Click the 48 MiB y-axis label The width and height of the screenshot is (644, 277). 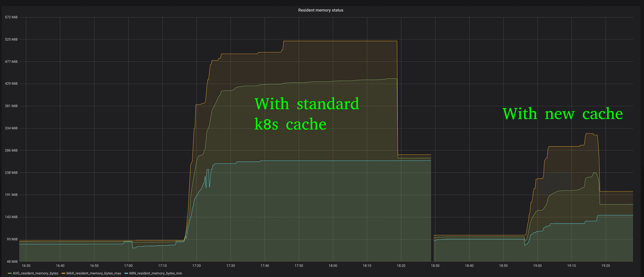(12, 262)
